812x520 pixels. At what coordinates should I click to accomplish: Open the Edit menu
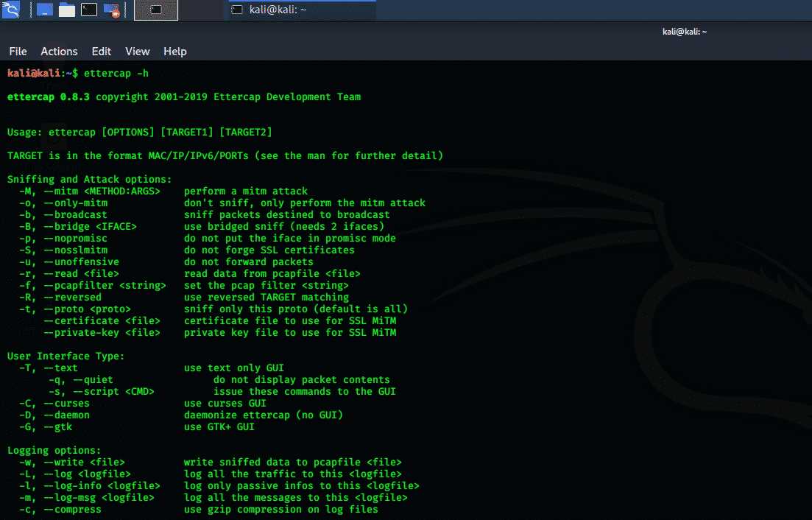(101, 52)
